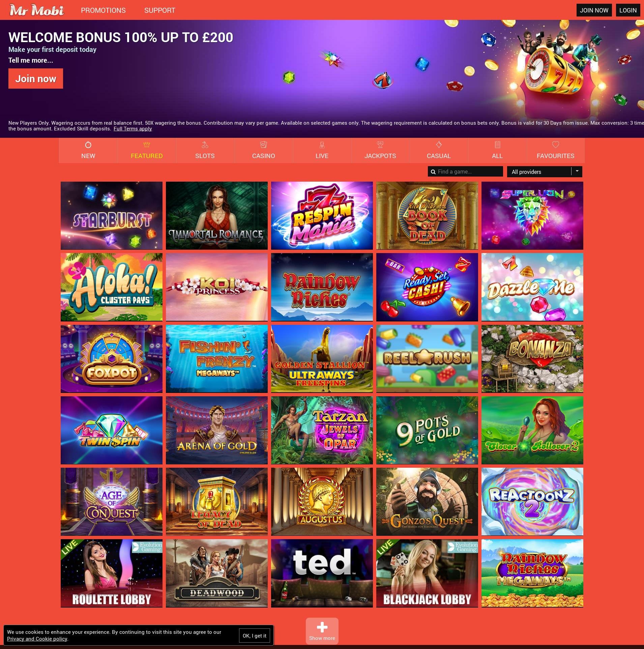Image resolution: width=644 pixels, height=649 pixels.
Task: Open the PROMOTIONS menu item
Action: (x=103, y=10)
